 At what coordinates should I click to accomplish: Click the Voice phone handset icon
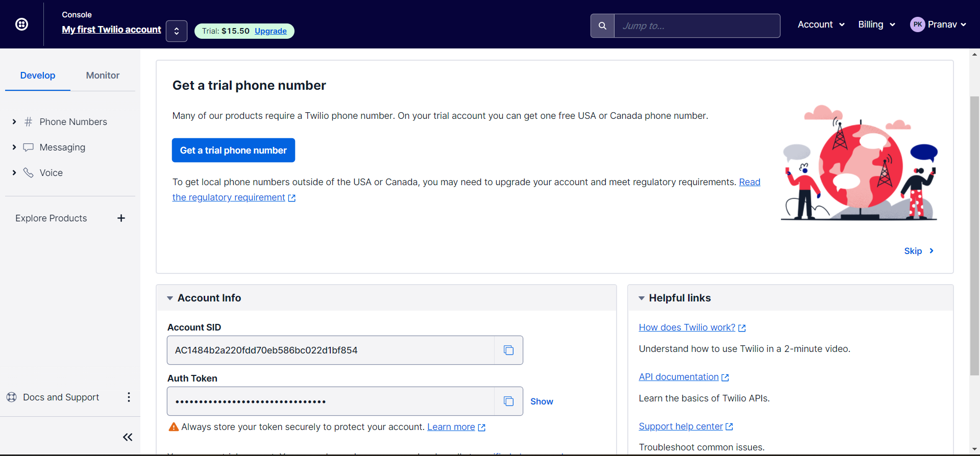point(29,173)
